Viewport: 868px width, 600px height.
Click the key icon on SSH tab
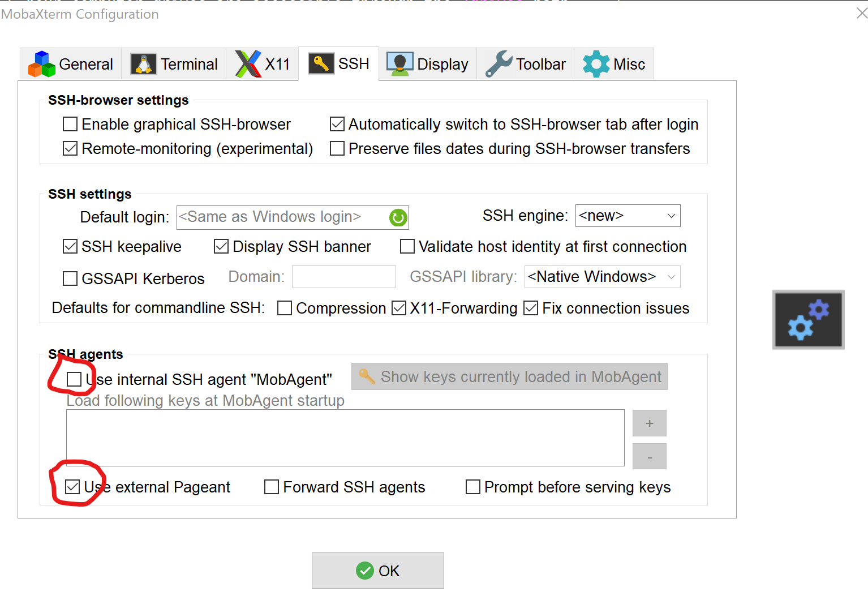(x=321, y=63)
